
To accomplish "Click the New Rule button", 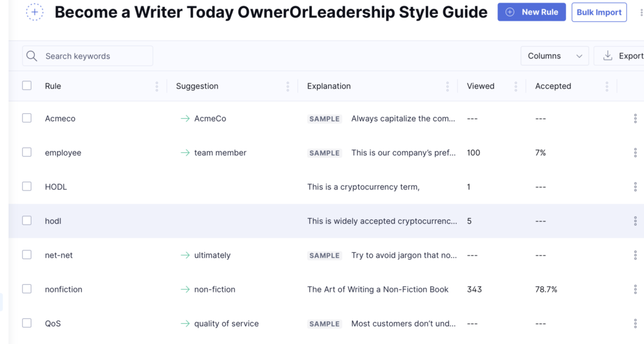I will [x=531, y=12].
